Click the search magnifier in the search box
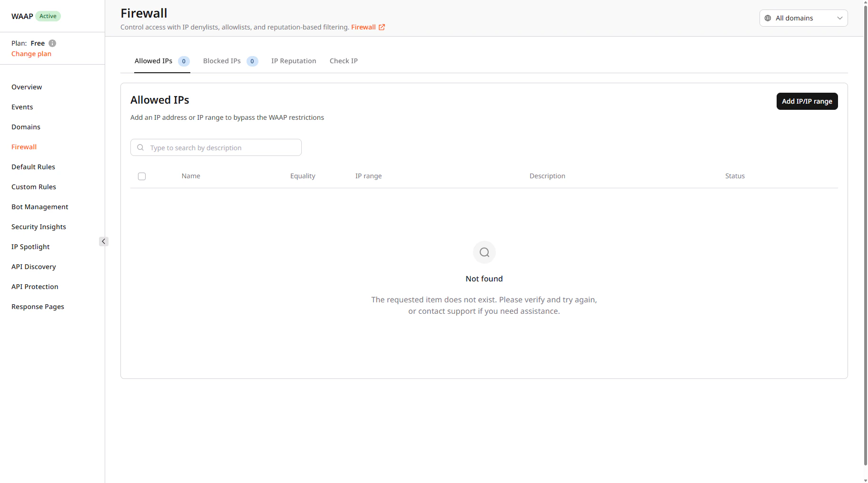868x483 pixels. click(140, 147)
